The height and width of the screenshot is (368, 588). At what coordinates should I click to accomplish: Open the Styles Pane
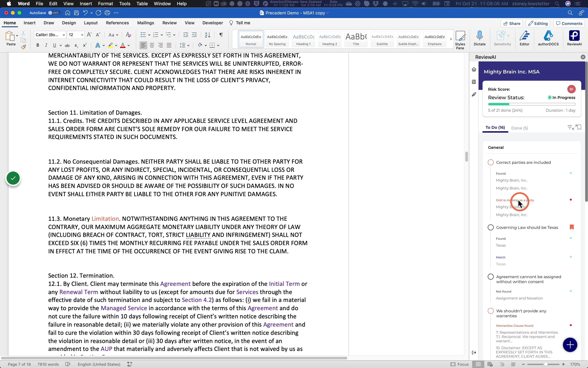460,40
